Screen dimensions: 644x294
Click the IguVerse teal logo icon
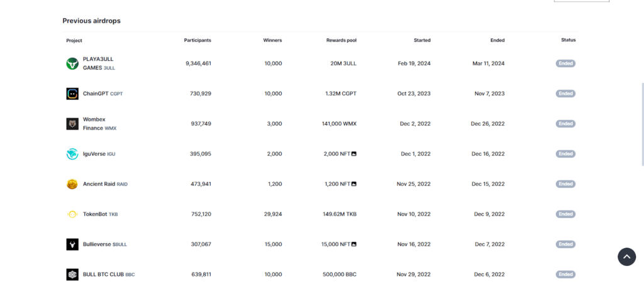point(72,154)
